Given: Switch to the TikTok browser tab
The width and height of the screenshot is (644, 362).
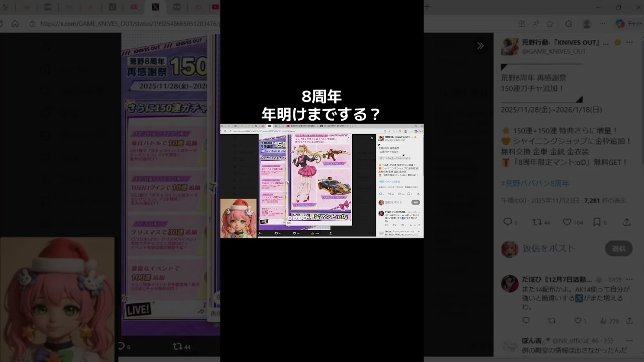Looking at the screenshot, I should [x=113, y=7].
